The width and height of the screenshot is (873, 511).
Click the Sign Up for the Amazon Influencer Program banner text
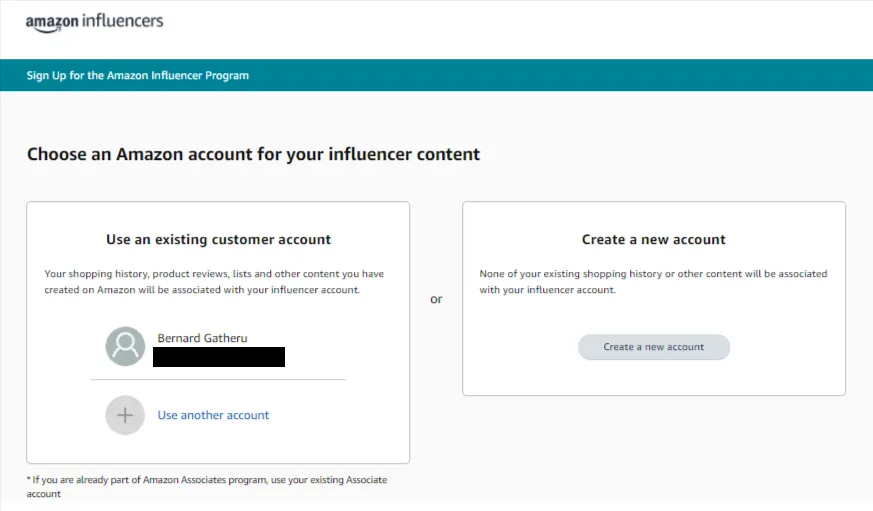(138, 75)
